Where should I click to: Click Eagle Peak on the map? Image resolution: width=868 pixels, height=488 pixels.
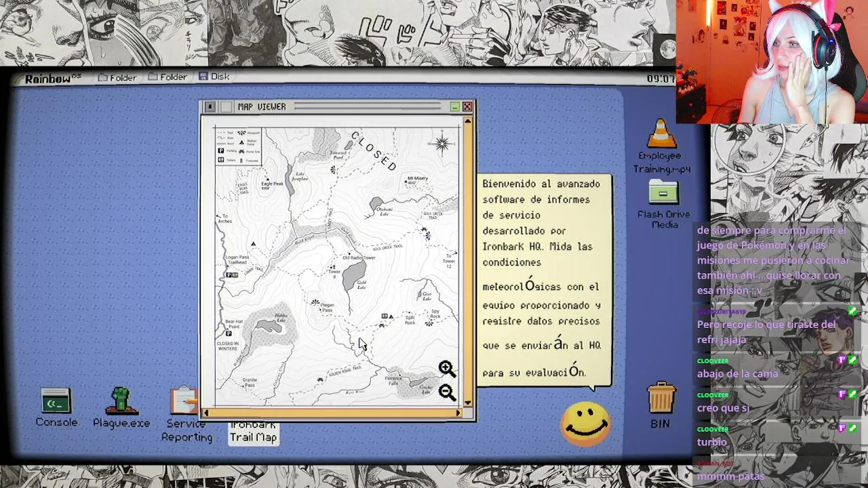271,184
